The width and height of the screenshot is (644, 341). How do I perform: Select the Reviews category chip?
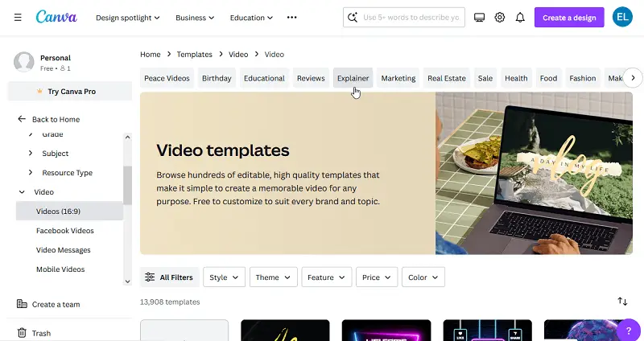pyautogui.click(x=311, y=78)
